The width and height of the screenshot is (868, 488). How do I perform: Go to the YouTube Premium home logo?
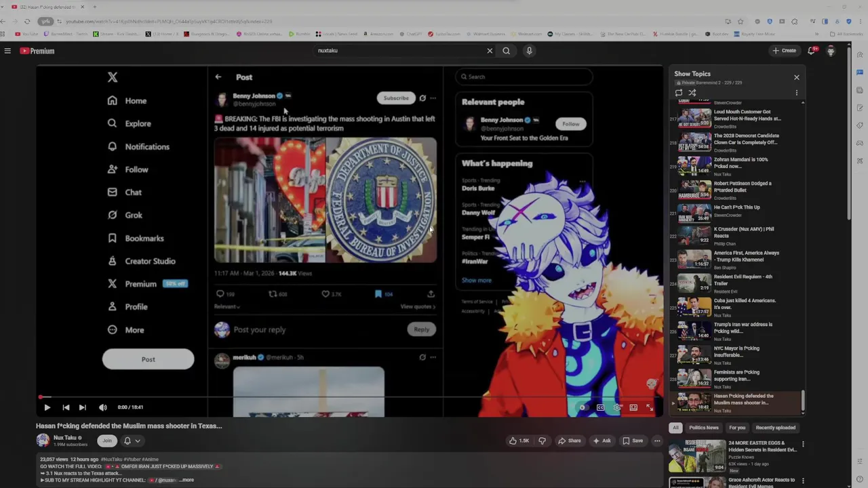(37, 51)
